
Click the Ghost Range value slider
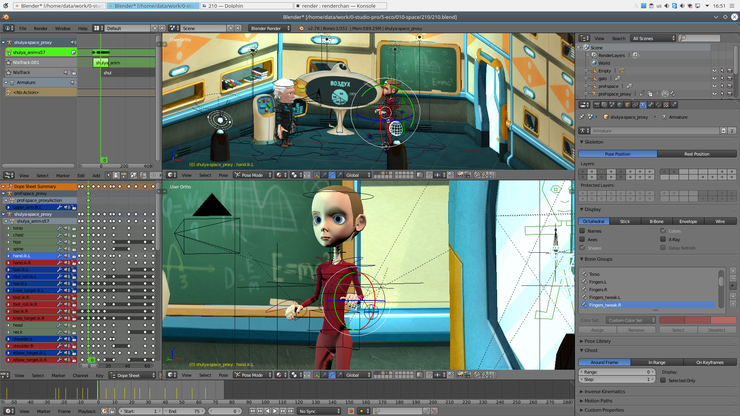pos(617,372)
